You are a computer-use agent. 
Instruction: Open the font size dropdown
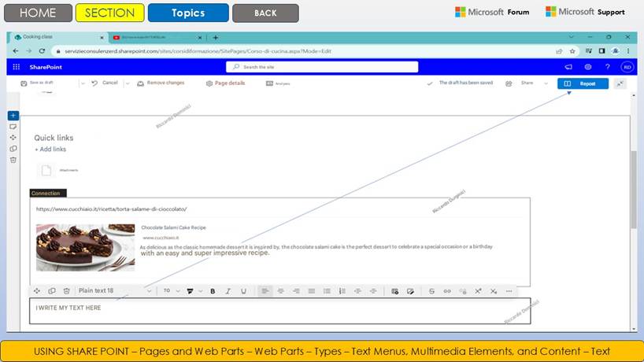click(x=172, y=290)
